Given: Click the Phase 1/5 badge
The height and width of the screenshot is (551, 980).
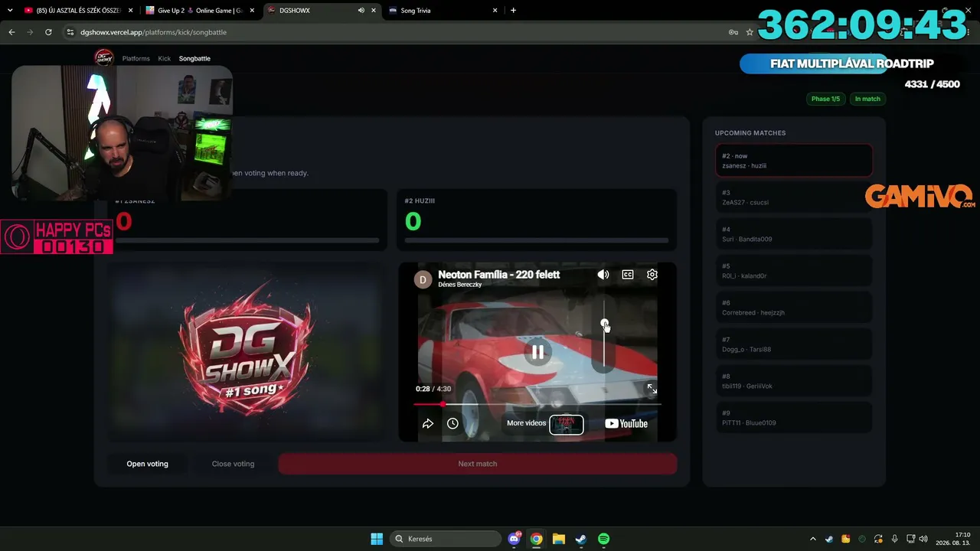Looking at the screenshot, I should coord(825,99).
